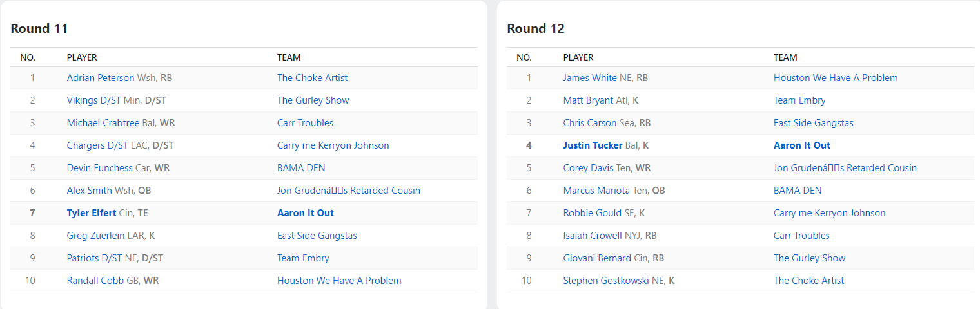
Task: Click the Round 12 PLAYER column header
Action: point(578,57)
